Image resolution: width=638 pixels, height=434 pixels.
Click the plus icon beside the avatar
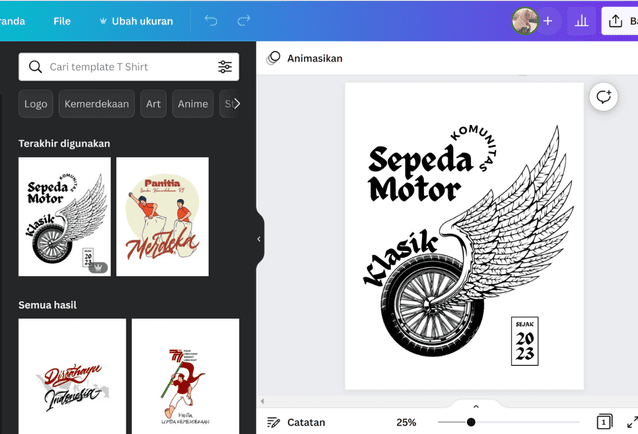[547, 21]
